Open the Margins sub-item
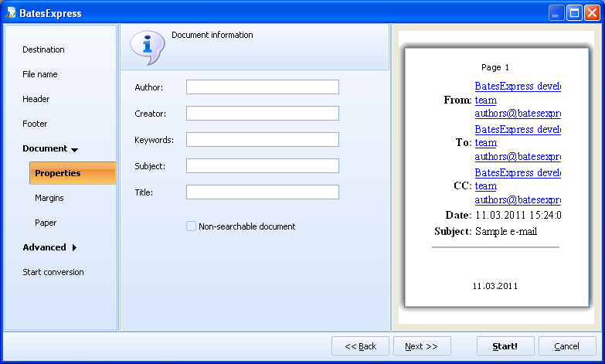 pyautogui.click(x=49, y=198)
